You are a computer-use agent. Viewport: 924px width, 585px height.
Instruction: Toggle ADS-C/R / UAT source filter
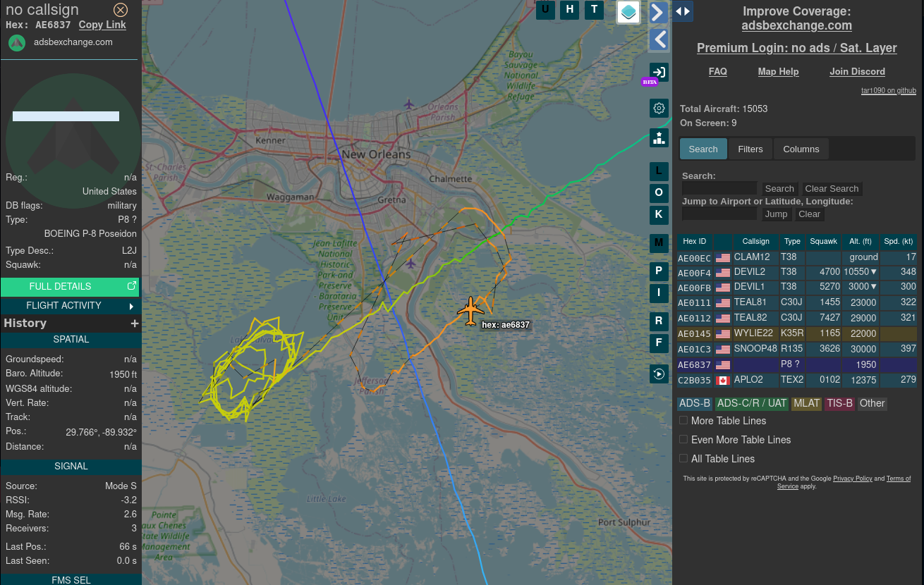tap(752, 404)
